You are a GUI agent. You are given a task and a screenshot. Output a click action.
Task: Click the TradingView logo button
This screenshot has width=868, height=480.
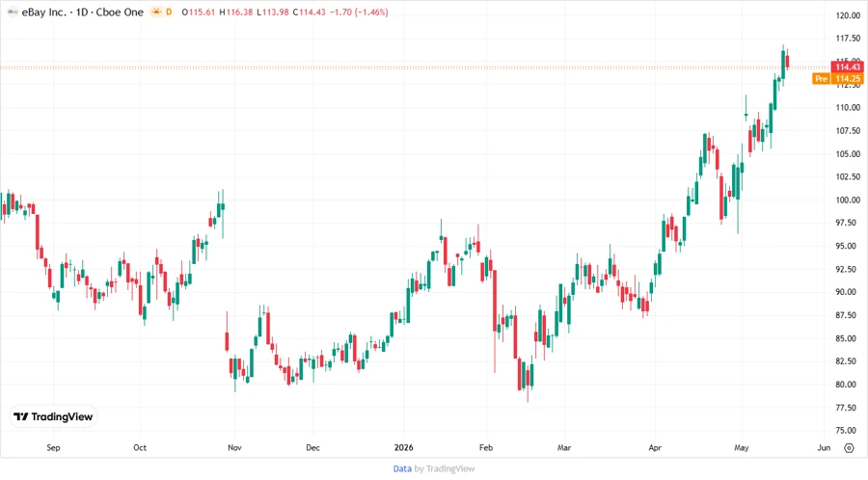[53, 416]
